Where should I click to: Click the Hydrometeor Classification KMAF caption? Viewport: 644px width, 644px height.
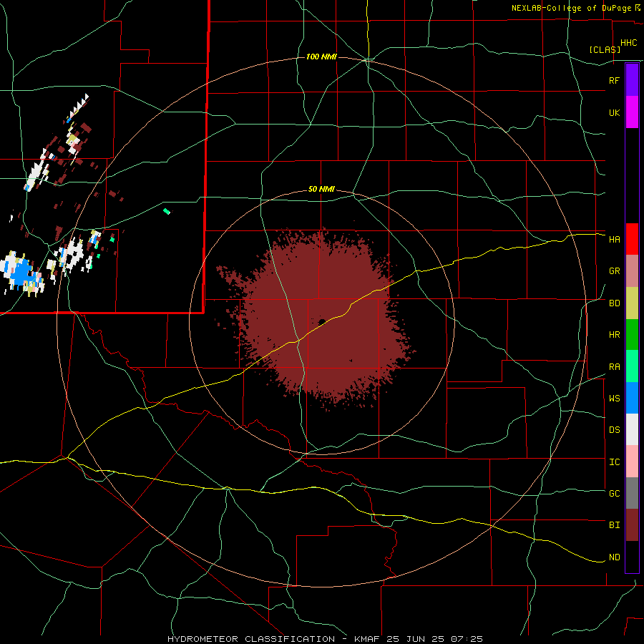[x=325, y=639]
